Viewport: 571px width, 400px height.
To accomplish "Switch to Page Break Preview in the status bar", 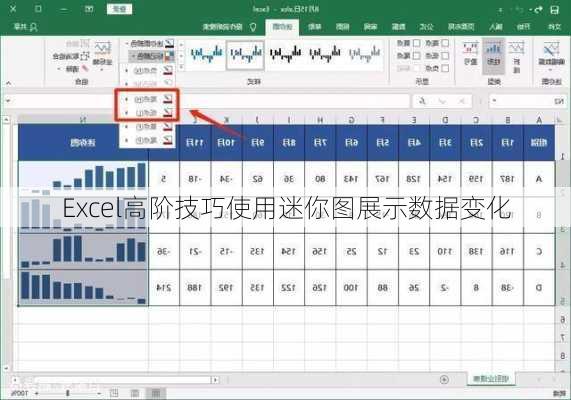I will coord(114,393).
